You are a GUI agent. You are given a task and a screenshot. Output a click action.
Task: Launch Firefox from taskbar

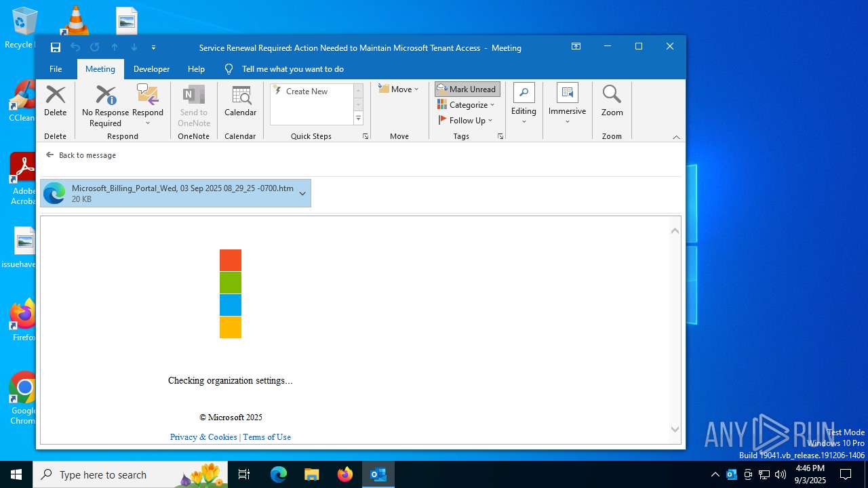point(345,474)
